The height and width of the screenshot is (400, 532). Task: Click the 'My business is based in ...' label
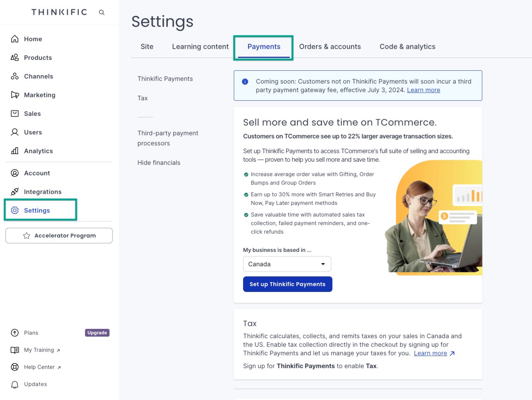pyautogui.click(x=277, y=250)
